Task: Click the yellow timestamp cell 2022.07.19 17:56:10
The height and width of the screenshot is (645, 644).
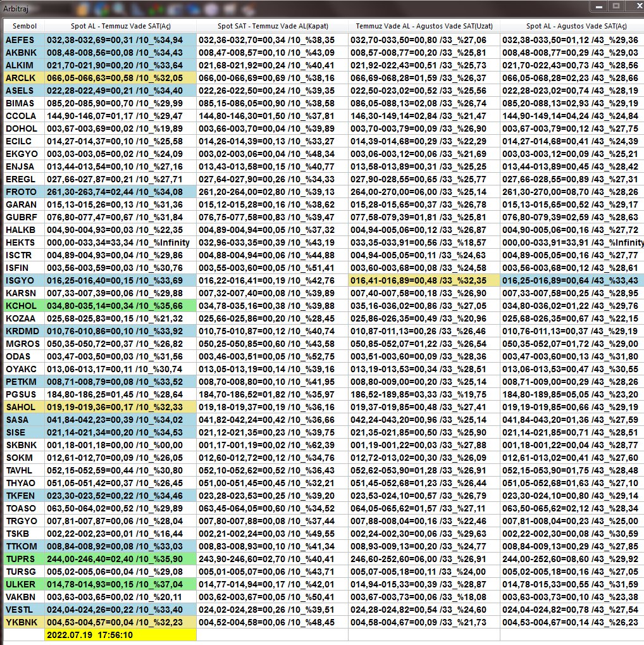Action: (120, 635)
